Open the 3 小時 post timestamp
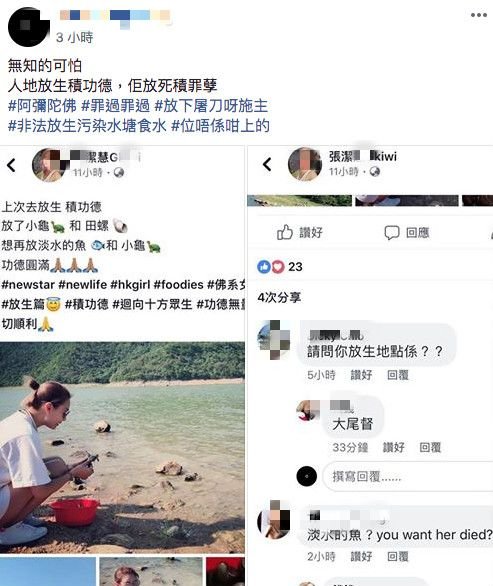This screenshot has width=493, height=586. point(74,37)
